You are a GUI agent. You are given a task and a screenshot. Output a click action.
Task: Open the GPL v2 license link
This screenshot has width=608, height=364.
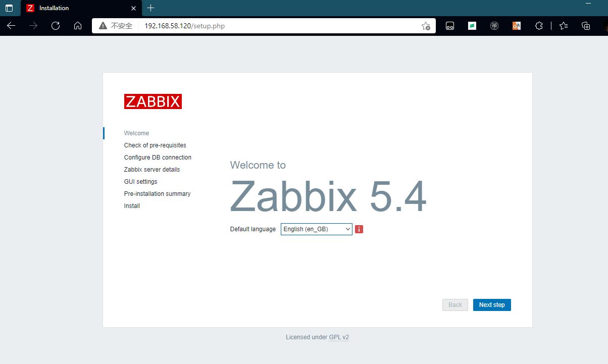[x=339, y=337]
